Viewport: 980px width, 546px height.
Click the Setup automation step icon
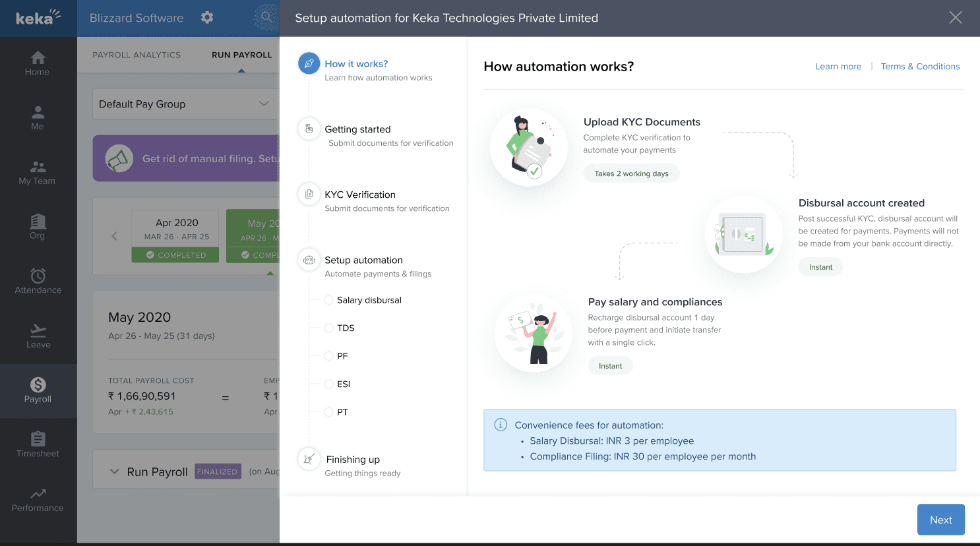coord(309,260)
